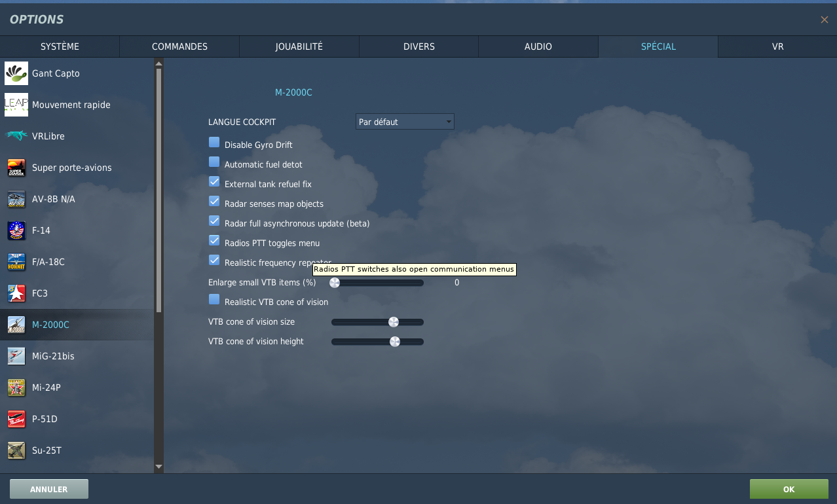Screen dimensions: 837x504
Task: Click the M-2000C heading above the options
Action: [293, 92]
